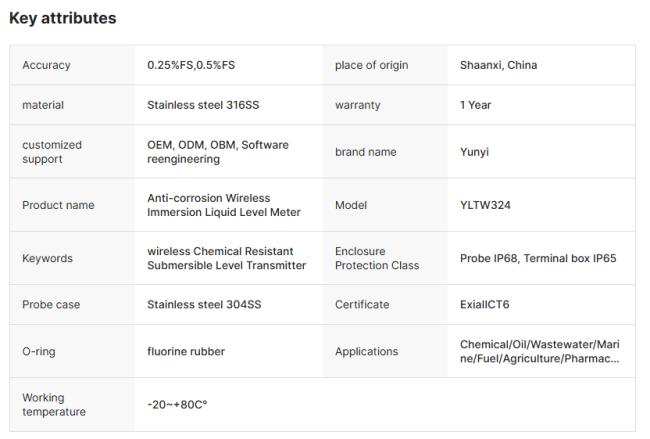Click the OEM, ODM, OBM customized support text

218,152
